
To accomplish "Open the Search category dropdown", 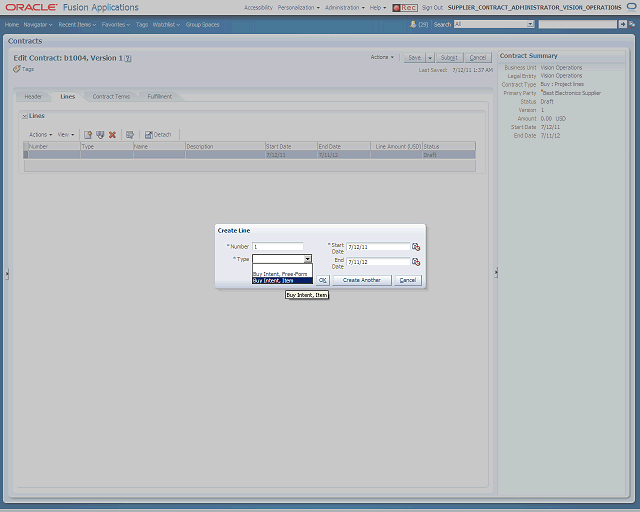I will (x=530, y=24).
